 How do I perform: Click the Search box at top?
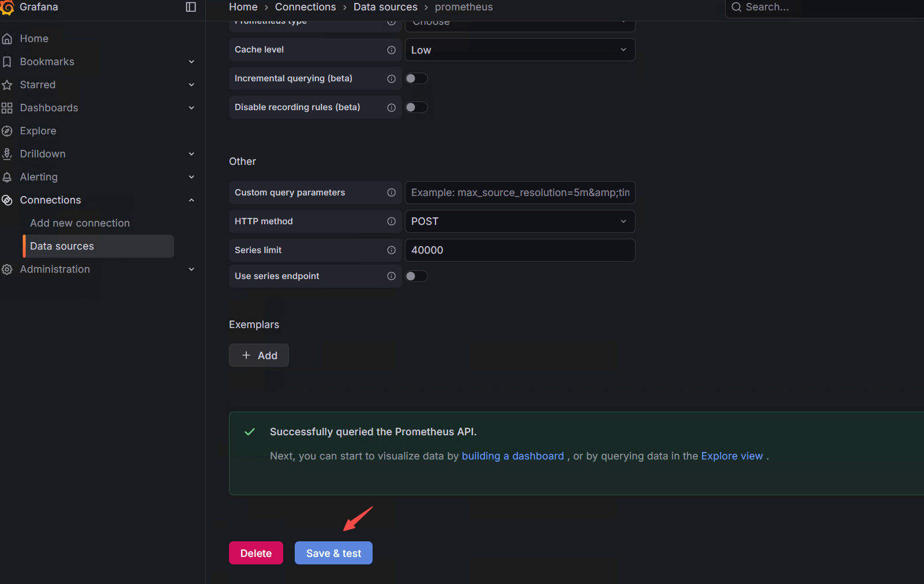pos(825,7)
